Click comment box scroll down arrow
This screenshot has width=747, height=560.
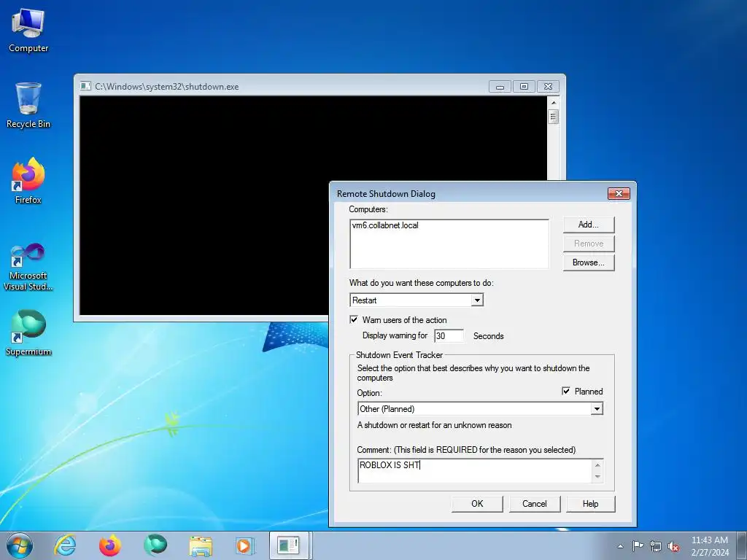[597, 477]
